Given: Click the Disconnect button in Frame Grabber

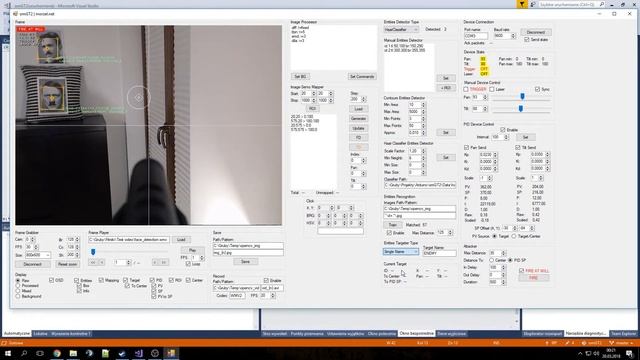Looking at the screenshot, I should click(x=33, y=264).
